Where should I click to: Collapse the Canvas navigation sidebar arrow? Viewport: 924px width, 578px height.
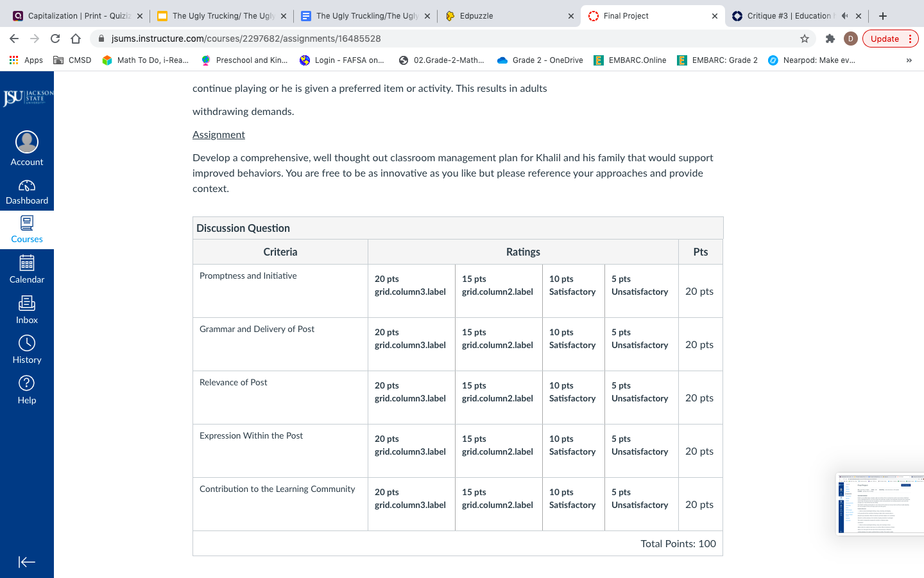pyautogui.click(x=27, y=562)
